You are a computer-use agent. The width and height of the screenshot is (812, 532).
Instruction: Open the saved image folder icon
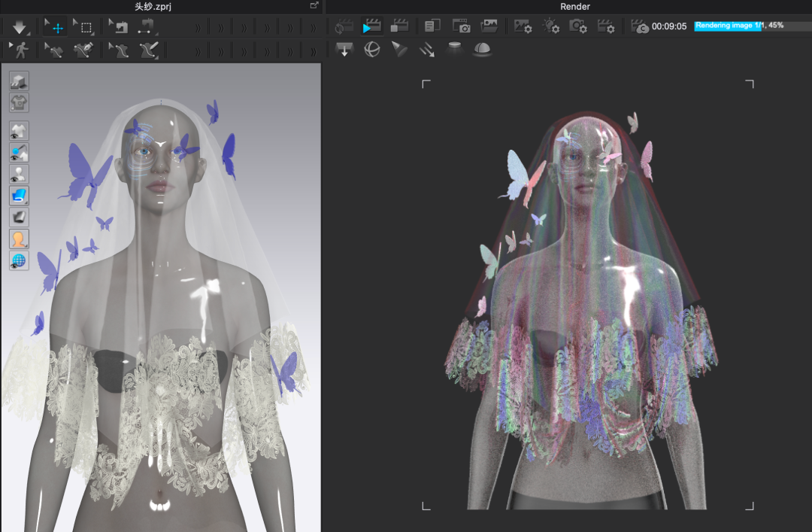pos(489,26)
